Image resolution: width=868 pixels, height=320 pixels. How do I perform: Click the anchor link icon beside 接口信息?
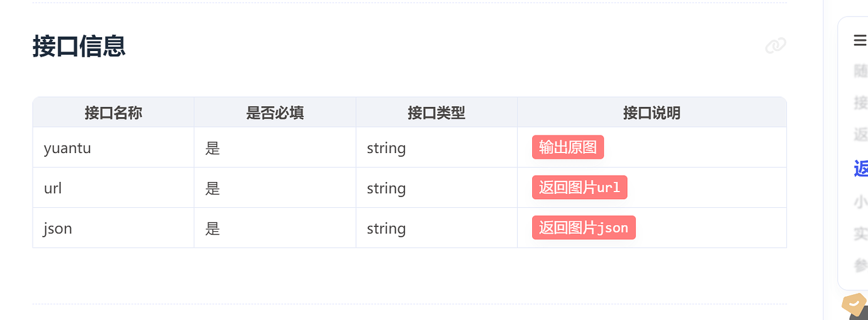776,46
